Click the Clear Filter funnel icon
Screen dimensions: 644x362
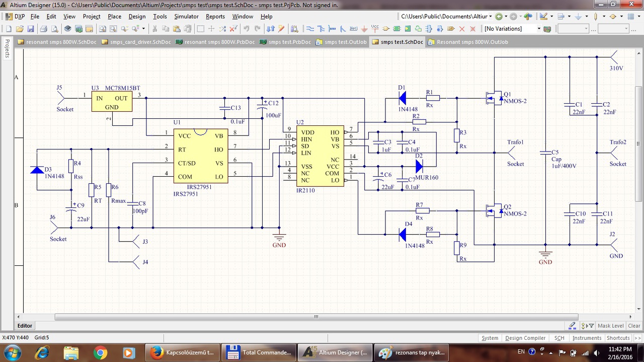click(x=233, y=29)
